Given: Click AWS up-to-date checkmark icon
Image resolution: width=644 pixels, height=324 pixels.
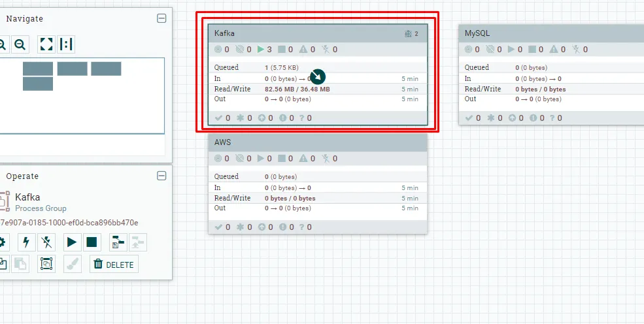Looking at the screenshot, I should 218,227.
